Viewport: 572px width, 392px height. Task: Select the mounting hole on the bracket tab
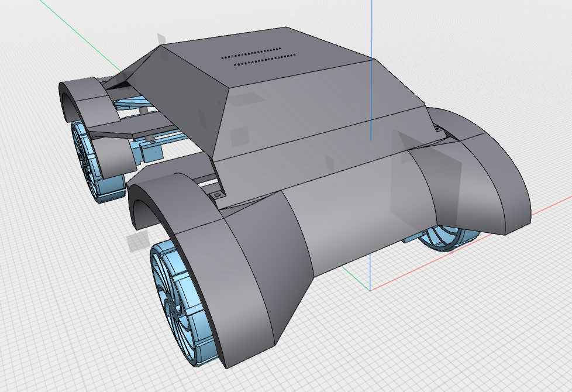tap(218, 193)
